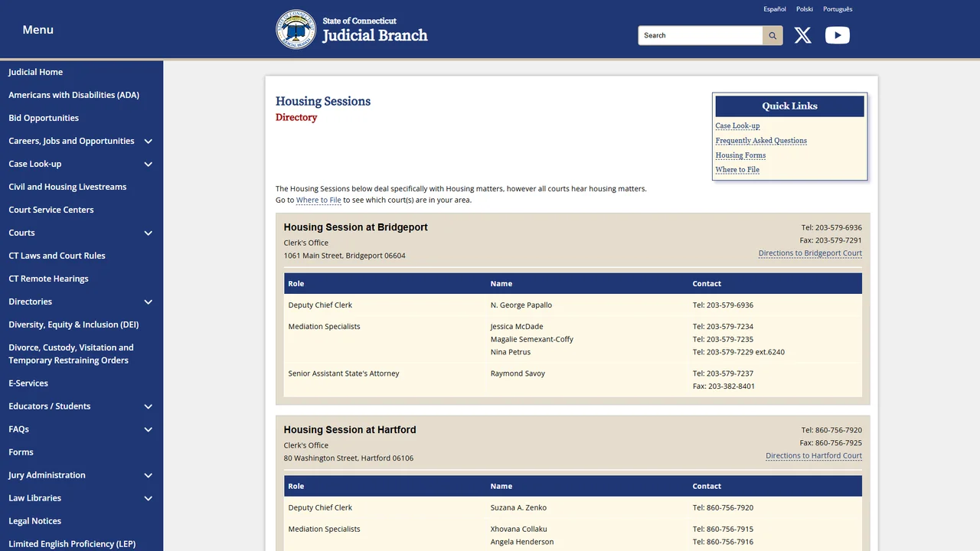The width and height of the screenshot is (980, 551).
Task: Switch language to Português
Action: click(x=838, y=9)
